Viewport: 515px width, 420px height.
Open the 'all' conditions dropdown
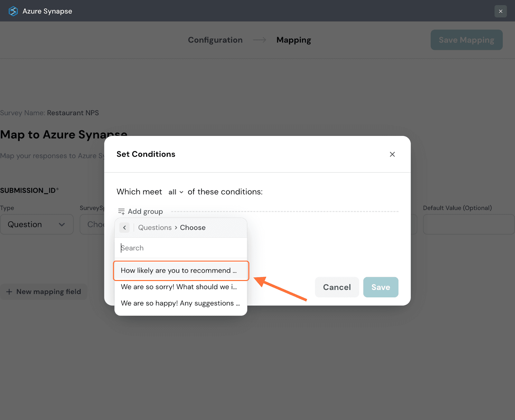176,192
